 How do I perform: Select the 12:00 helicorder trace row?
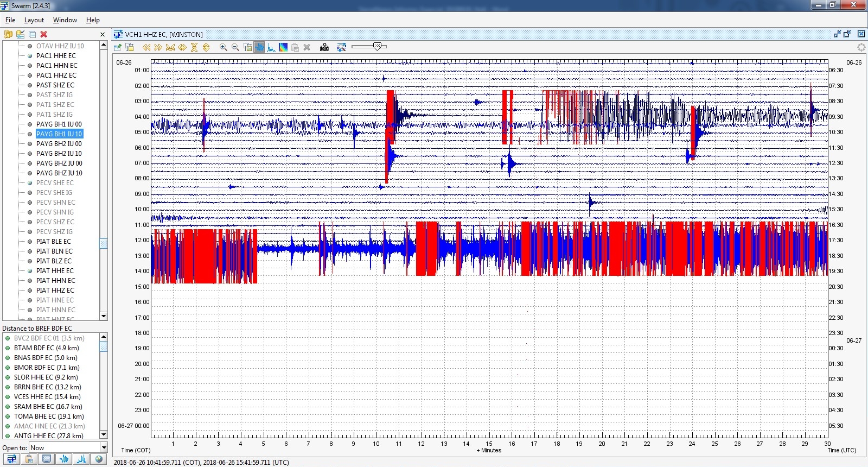pos(489,240)
